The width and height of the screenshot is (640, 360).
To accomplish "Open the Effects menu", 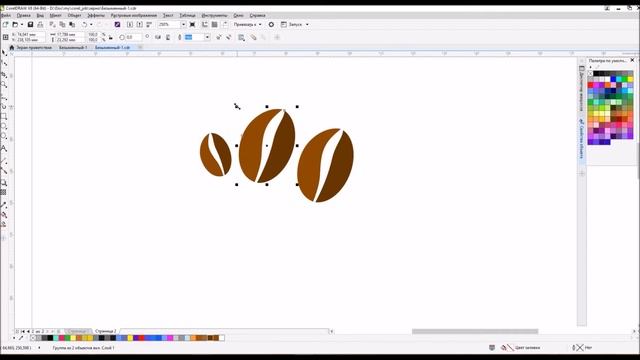I will point(96,16).
